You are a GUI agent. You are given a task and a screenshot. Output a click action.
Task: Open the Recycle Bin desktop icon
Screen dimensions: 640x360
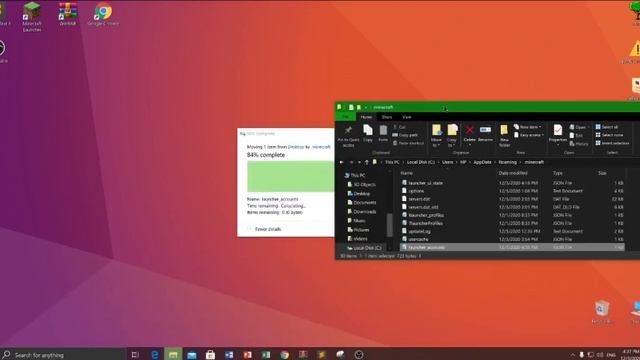pyautogui.click(x=602, y=312)
